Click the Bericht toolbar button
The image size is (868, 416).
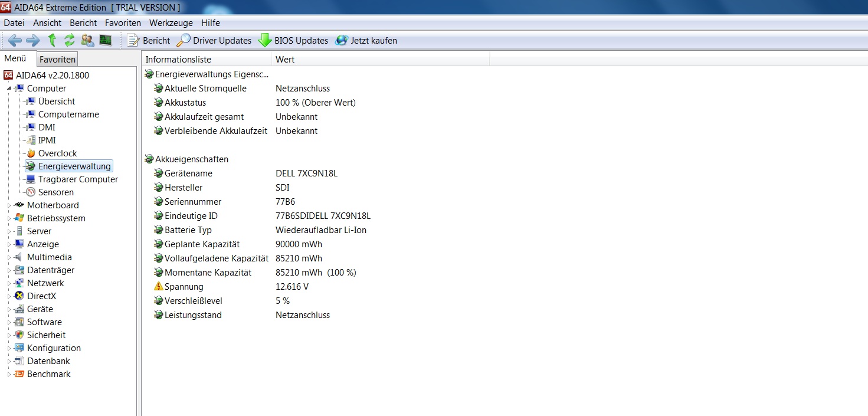point(149,41)
